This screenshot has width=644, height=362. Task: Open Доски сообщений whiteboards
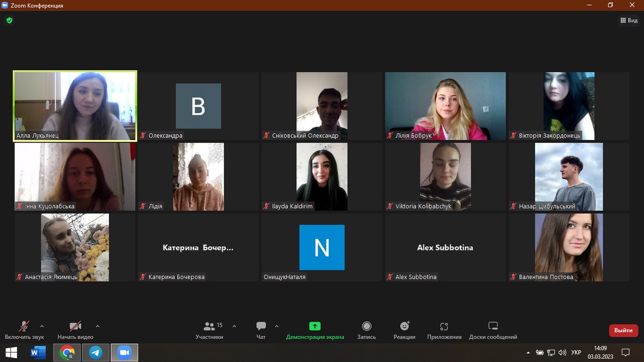pyautogui.click(x=493, y=330)
